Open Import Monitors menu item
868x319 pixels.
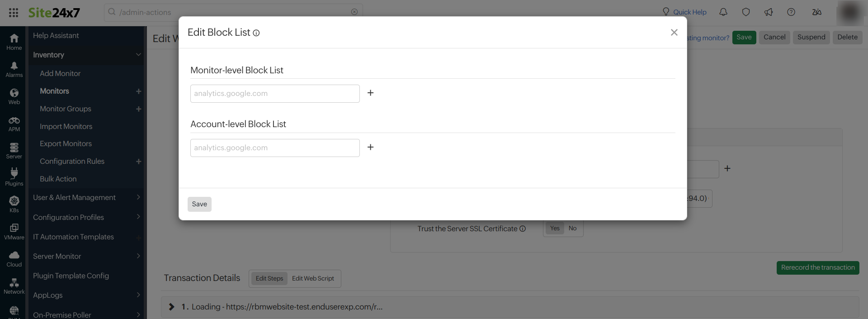point(66,127)
